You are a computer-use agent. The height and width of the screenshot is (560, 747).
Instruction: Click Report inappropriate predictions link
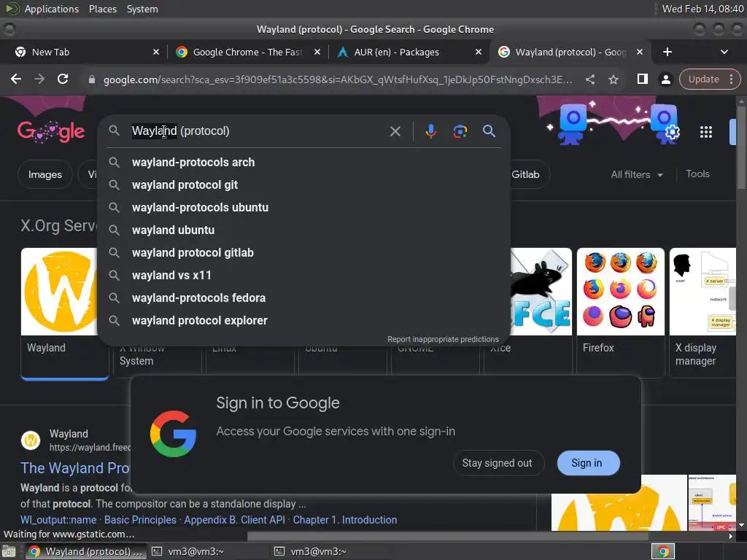click(443, 339)
